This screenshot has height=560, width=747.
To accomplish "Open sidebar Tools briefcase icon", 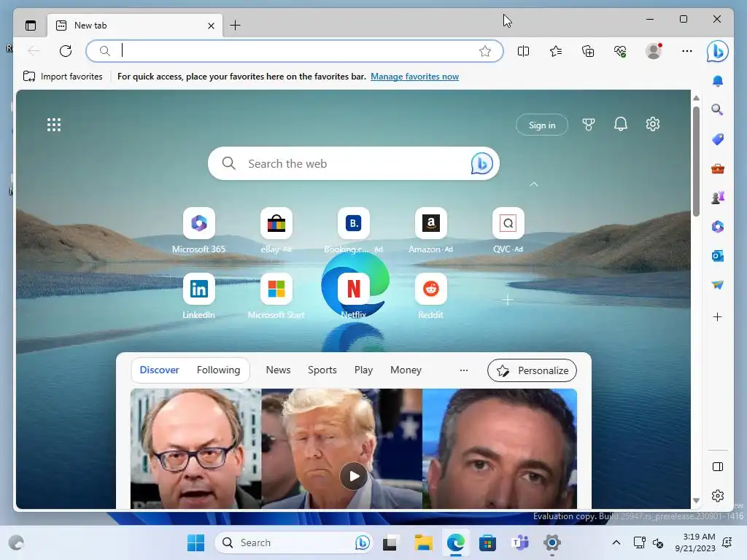I will point(718,168).
